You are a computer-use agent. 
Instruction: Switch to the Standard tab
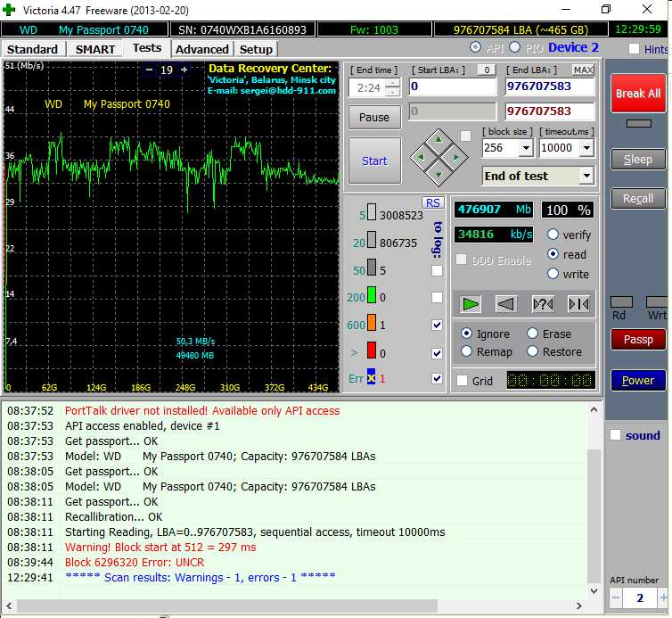click(x=33, y=49)
